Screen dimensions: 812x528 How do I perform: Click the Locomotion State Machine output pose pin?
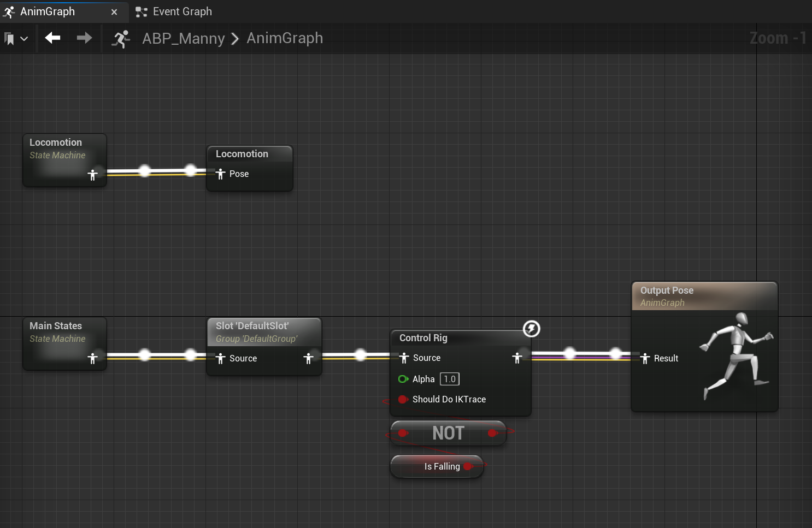(x=93, y=175)
